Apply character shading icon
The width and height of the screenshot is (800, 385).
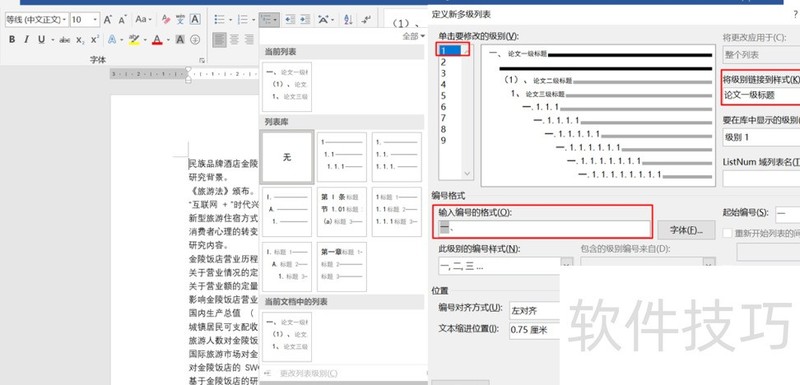click(180, 39)
